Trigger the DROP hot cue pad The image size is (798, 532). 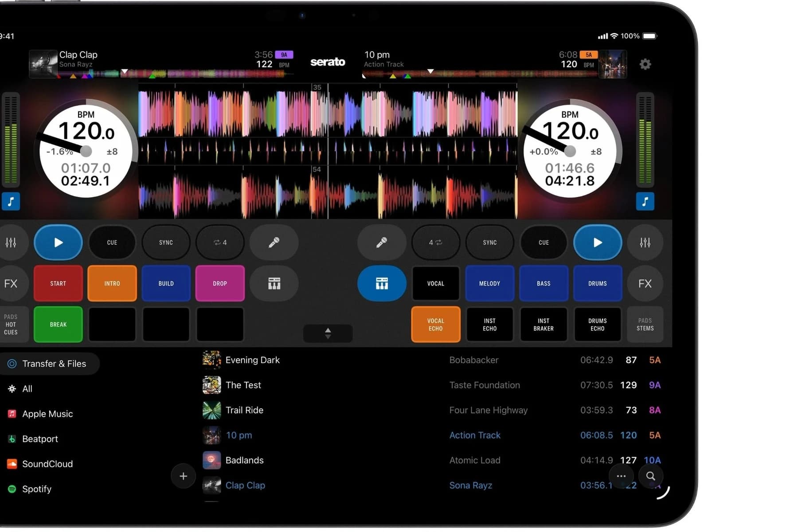pyautogui.click(x=220, y=283)
